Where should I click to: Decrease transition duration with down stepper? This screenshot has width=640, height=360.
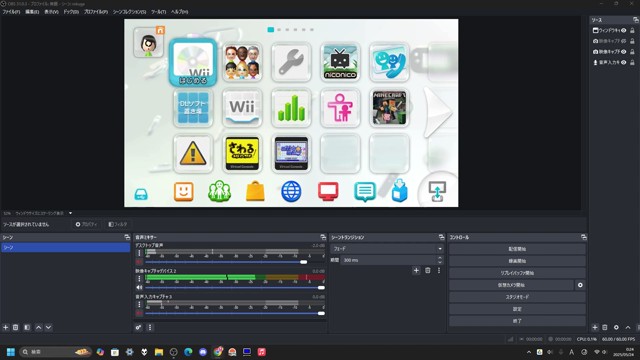pyautogui.click(x=440, y=262)
